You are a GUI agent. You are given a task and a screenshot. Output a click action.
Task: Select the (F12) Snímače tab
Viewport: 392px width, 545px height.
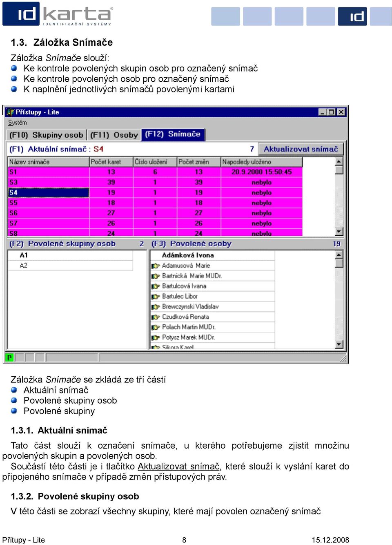pyautogui.click(x=173, y=134)
